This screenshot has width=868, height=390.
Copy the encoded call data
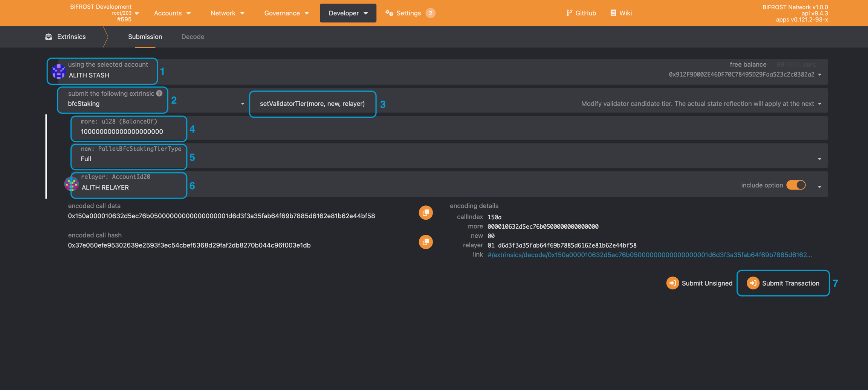coord(426,213)
